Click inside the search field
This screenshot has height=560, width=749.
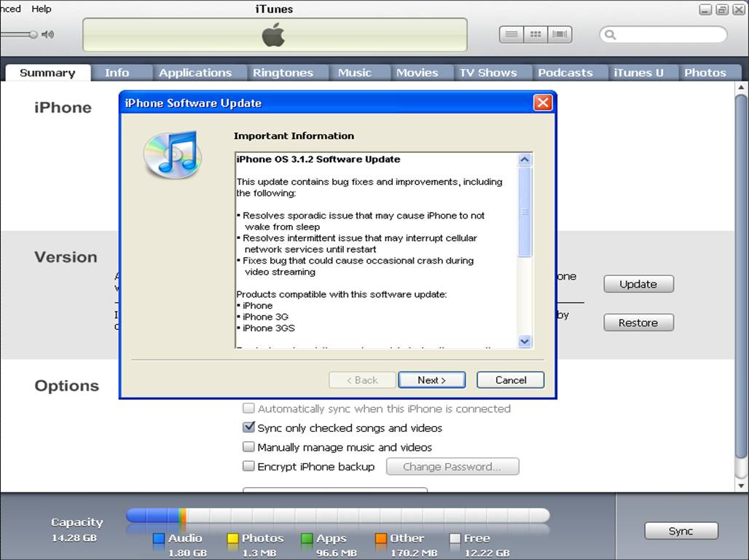click(x=663, y=34)
